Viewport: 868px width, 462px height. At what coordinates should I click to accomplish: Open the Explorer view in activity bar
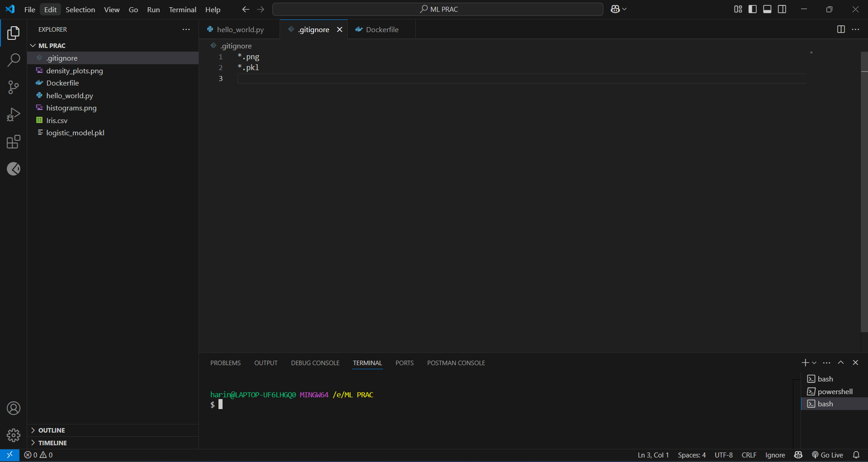14,33
